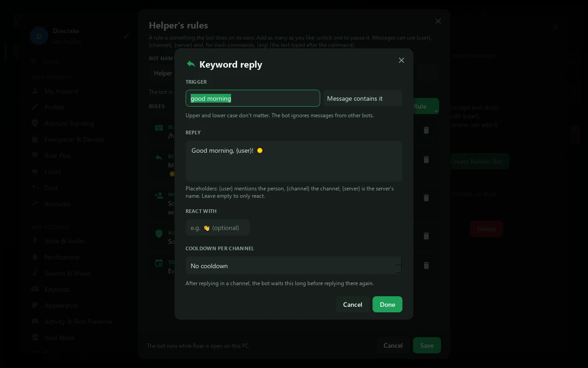
Task: Click into the Reply message text area
Action: pos(294,161)
